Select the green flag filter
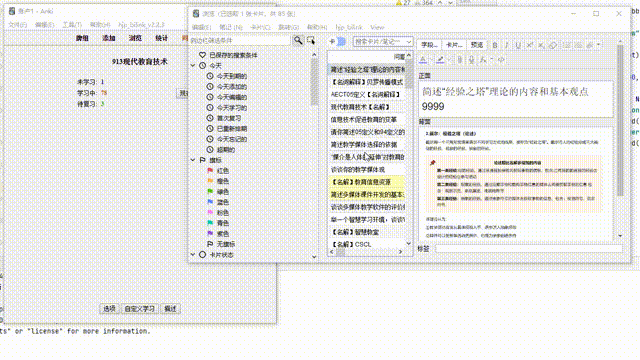Image resolution: width=640 pixels, height=360 pixels. pos(218,192)
